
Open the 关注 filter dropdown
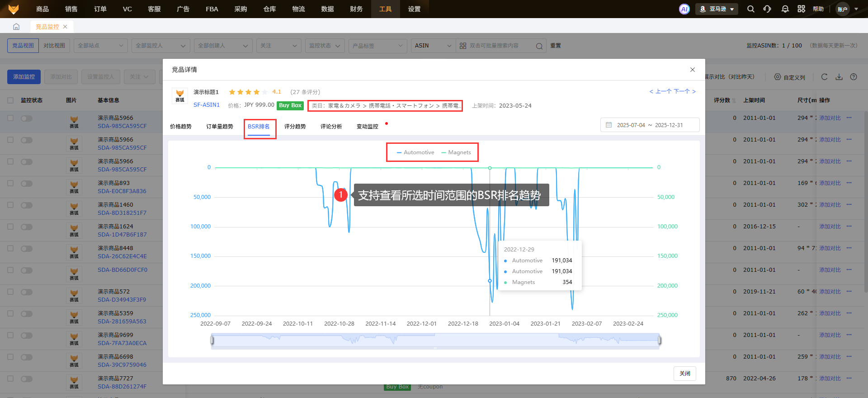click(279, 46)
